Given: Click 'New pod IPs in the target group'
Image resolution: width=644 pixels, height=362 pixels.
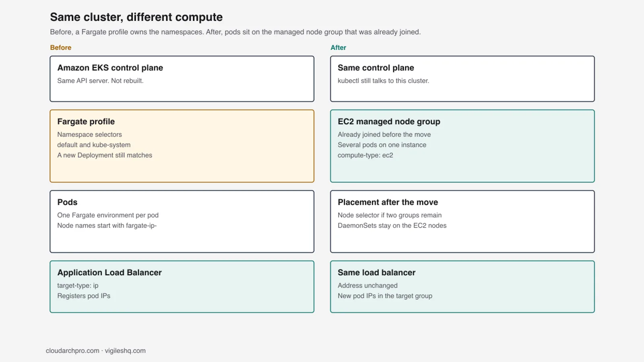Looking at the screenshot, I should [x=385, y=296].
